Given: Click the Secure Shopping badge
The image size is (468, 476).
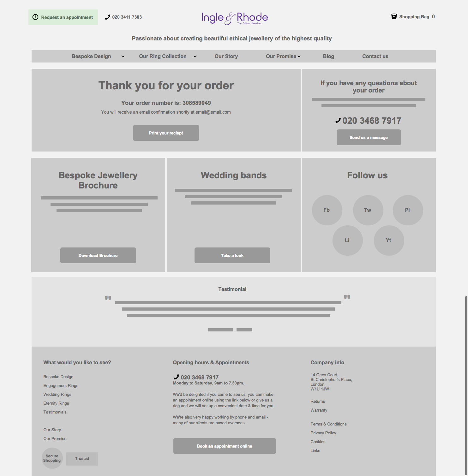Looking at the screenshot, I should [x=52, y=458].
